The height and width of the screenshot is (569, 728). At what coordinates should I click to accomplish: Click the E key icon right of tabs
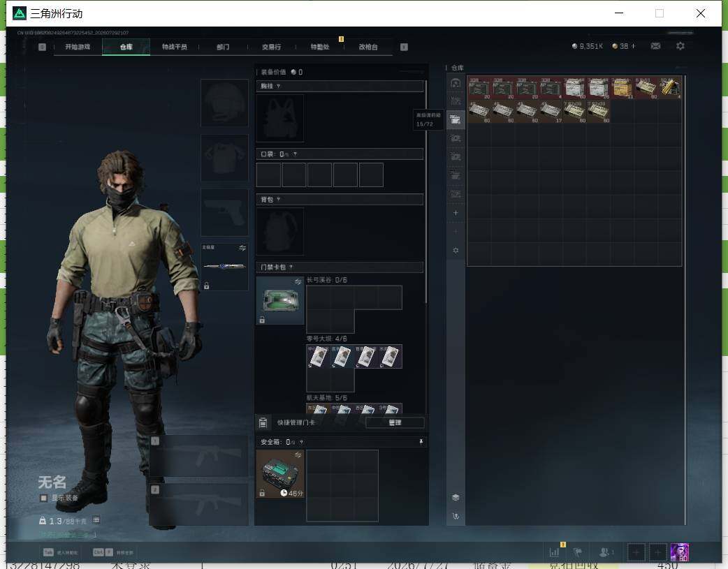(404, 47)
